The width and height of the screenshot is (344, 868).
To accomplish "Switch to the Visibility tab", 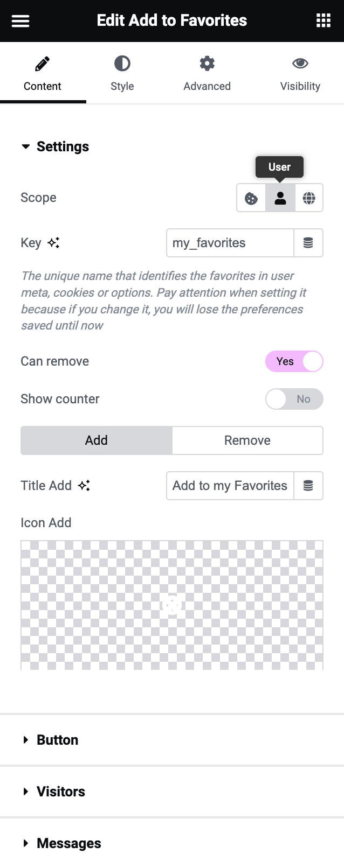I will pos(300,73).
